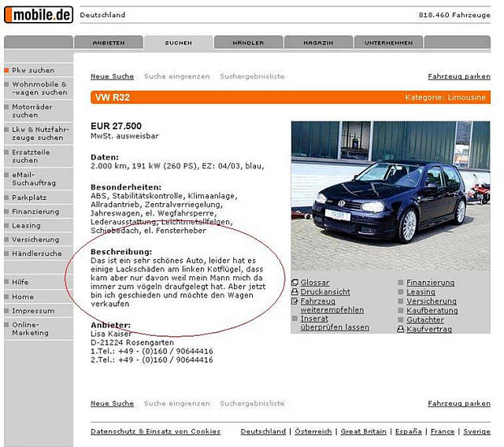Go to Händlersuche in sidebar
This screenshot has height=447, width=504.
[36, 253]
